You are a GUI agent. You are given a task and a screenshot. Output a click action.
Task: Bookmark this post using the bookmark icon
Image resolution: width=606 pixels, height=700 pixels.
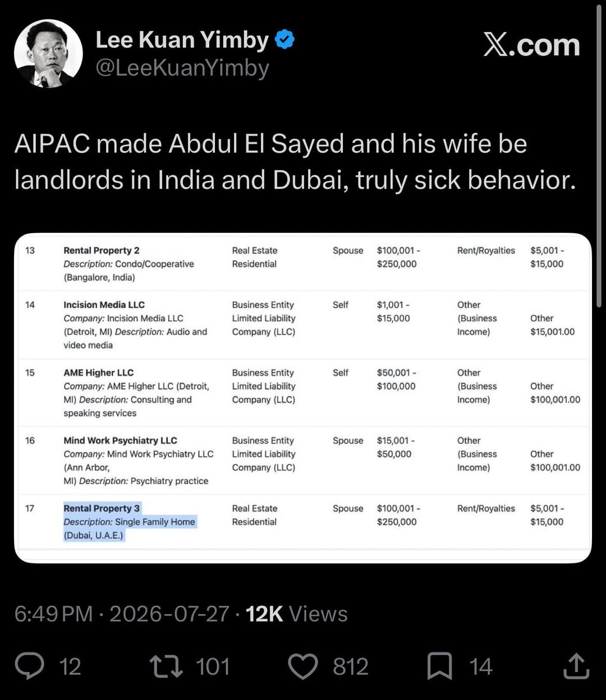[x=439, y=666]
